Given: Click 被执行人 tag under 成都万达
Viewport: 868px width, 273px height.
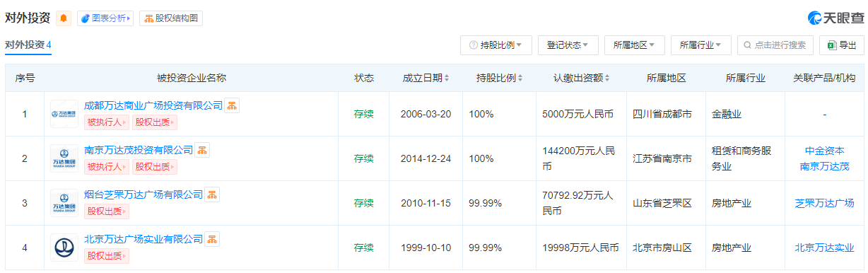Looking at the screenshot, I should [x=107, y=122].
